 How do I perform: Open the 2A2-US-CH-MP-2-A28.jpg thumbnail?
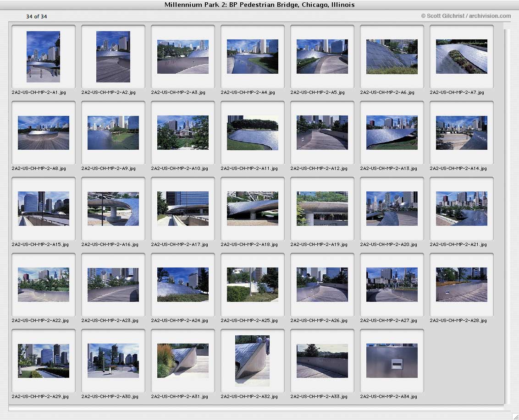(x=461, y=285)
